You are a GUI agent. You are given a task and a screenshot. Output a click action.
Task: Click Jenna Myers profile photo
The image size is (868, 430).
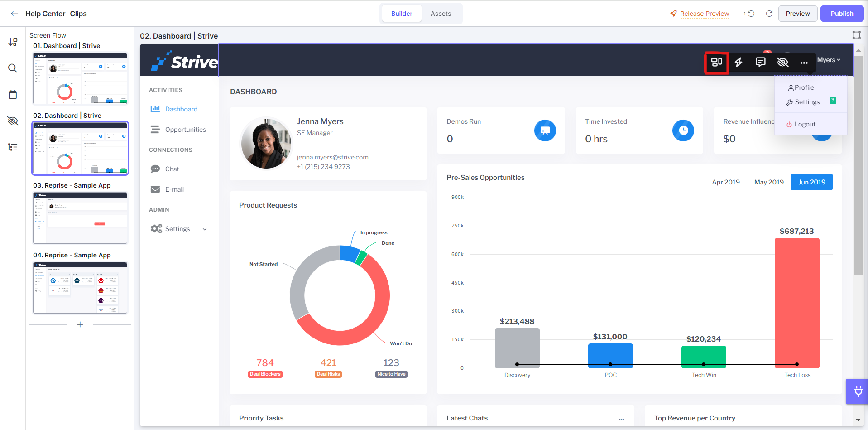click(266, 143)
